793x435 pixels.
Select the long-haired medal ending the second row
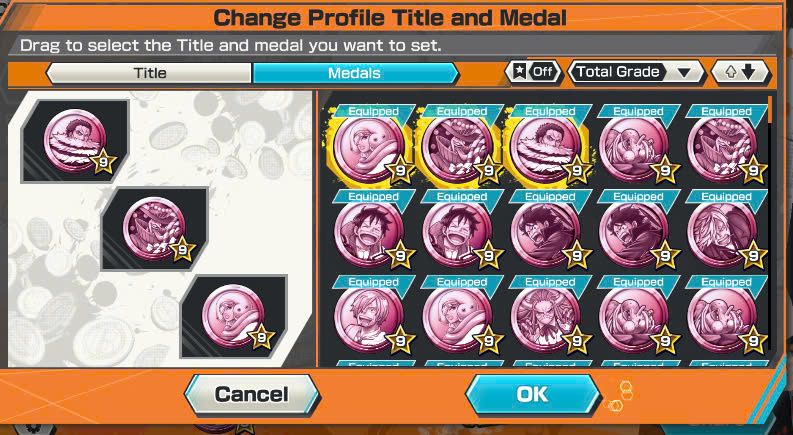[x=724, y=232]
